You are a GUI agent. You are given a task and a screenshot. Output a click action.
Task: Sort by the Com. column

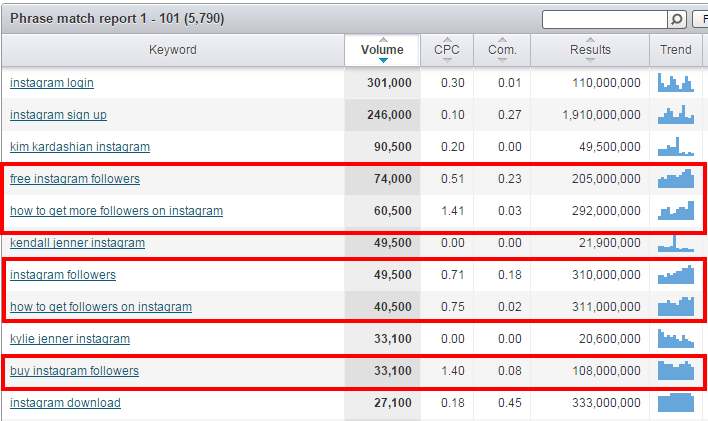tap(502, 50)
